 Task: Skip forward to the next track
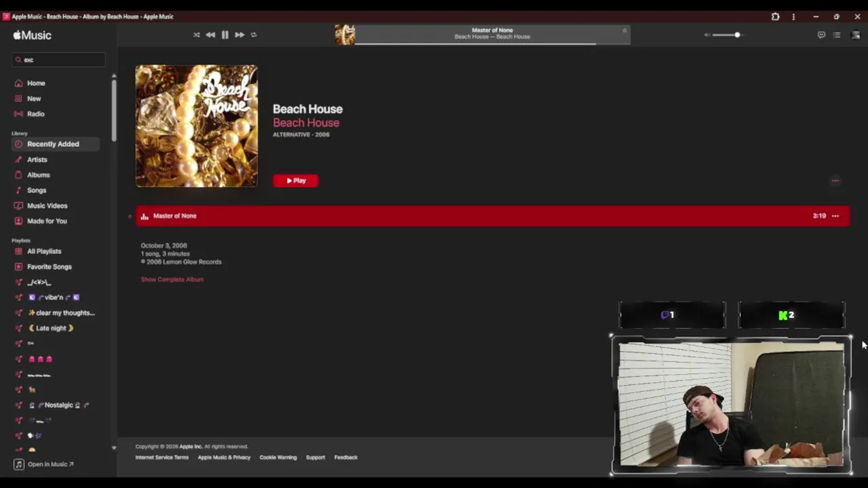point(239,35)
